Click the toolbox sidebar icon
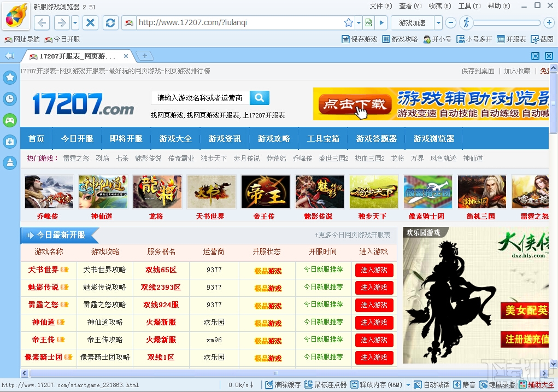This screenshot has width=558, height=392. point(10,142)
